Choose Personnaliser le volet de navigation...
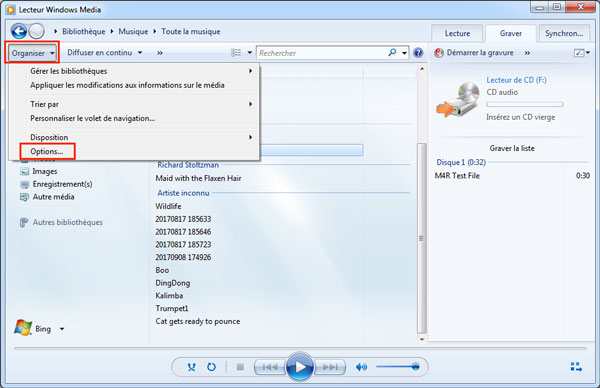Image resolution: width=600 pixels, height=388 pixels. [x=92, y=118]
